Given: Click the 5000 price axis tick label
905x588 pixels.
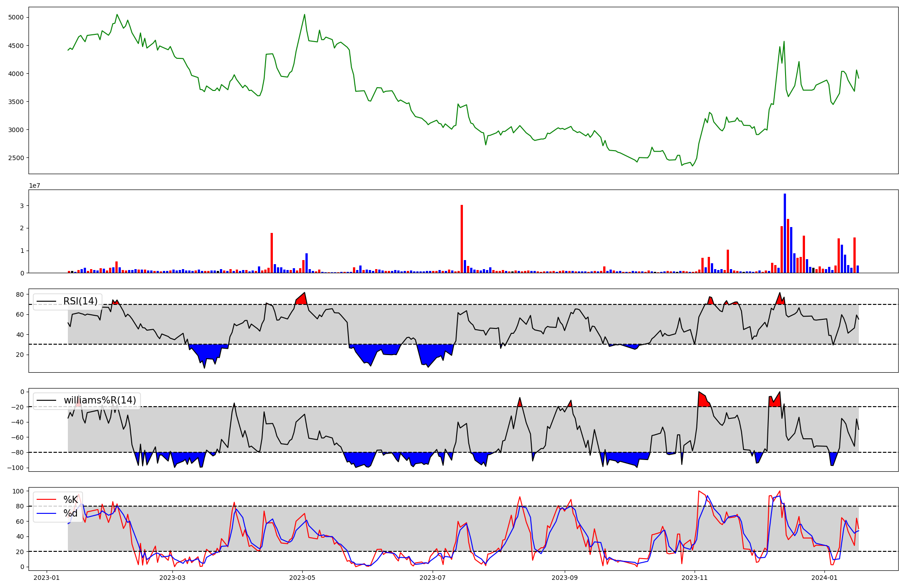Looking at the screenshot, I should click(16, 17).
